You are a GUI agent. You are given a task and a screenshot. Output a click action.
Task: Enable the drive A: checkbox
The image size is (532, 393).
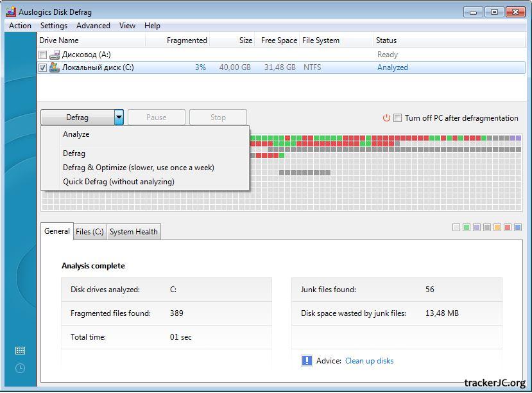click(43, 55)
